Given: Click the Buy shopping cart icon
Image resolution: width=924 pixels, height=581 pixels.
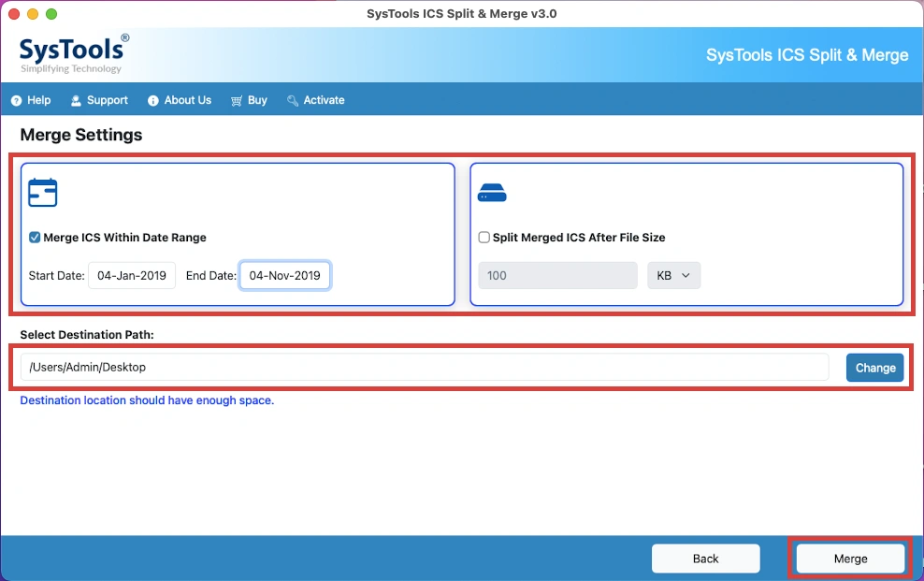Looking at the screenshot, I should pos(237,101).
